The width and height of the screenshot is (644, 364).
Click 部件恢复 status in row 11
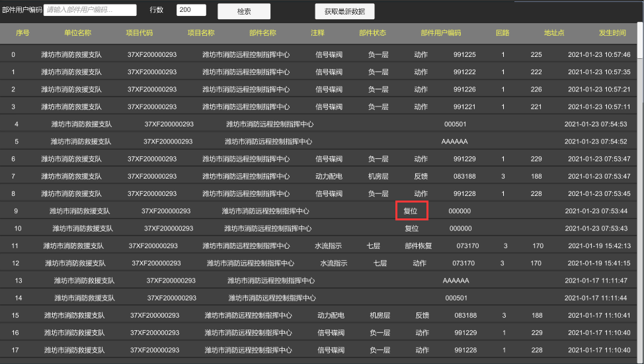tap(419, 246)
